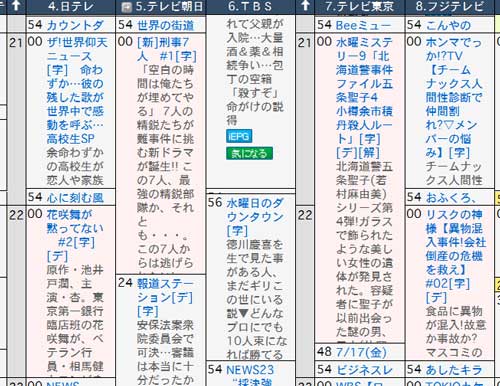Open program リスクの神様 #02

(455, 256)
